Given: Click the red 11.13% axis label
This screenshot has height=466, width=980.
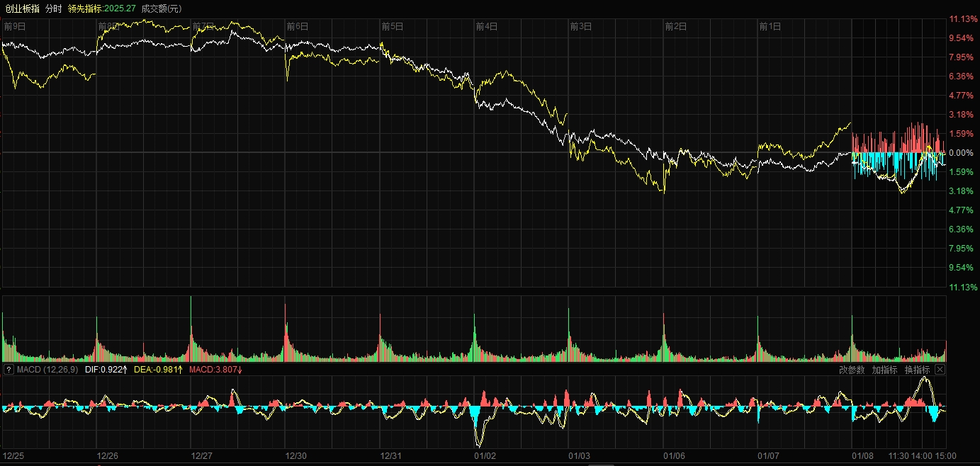Looking at the screenshot, I should click(962, 19).
